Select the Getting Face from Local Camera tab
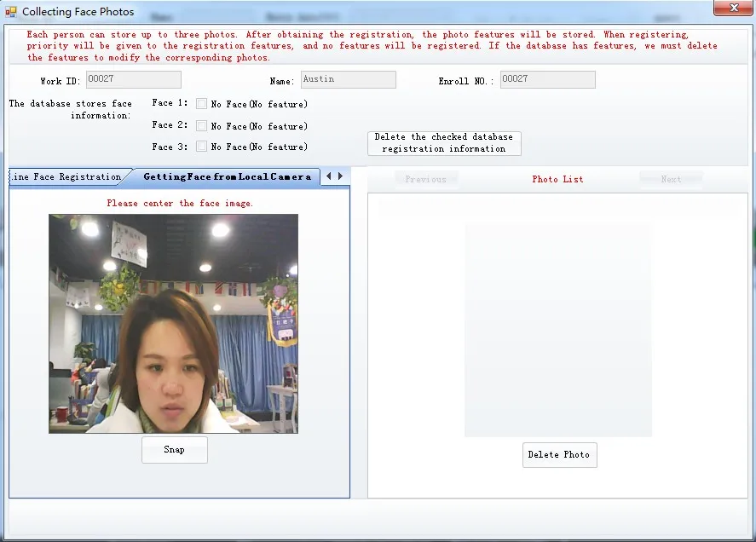756x542 pixels. coord(226,177)
